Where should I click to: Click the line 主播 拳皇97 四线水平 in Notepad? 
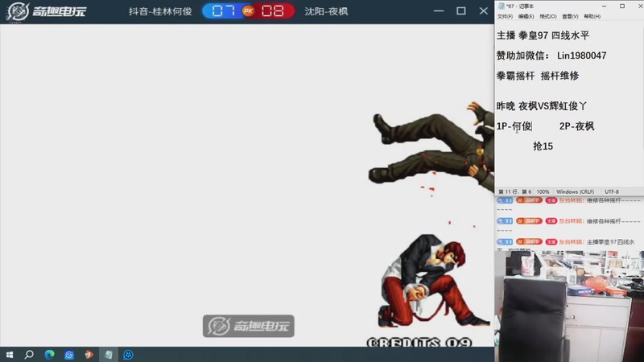click(x=543, y=35)
